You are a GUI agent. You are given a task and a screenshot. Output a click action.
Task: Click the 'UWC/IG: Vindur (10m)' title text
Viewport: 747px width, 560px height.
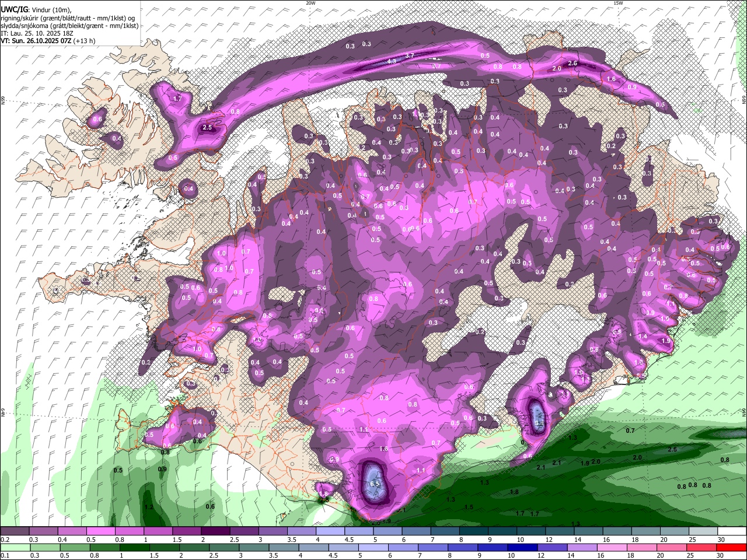tap(36, 9)
